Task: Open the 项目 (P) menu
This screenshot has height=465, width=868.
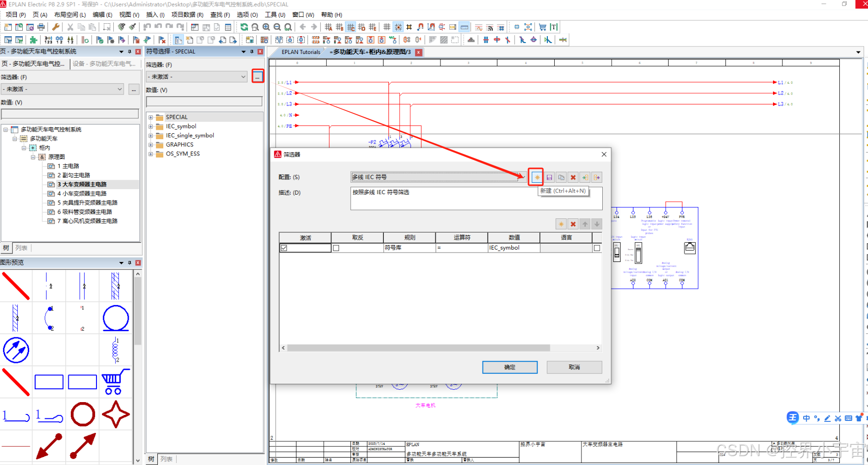Action: coord(15,15)
